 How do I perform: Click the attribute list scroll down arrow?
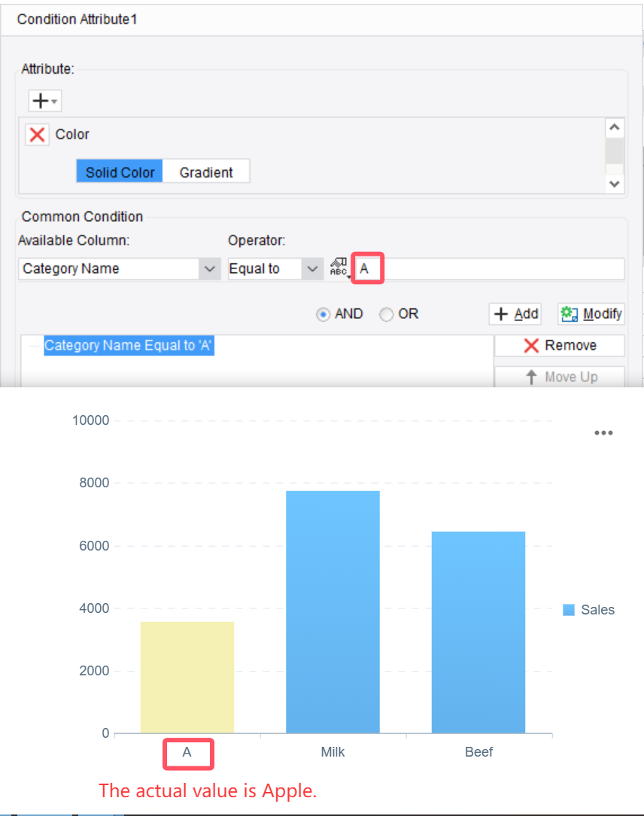615,184
